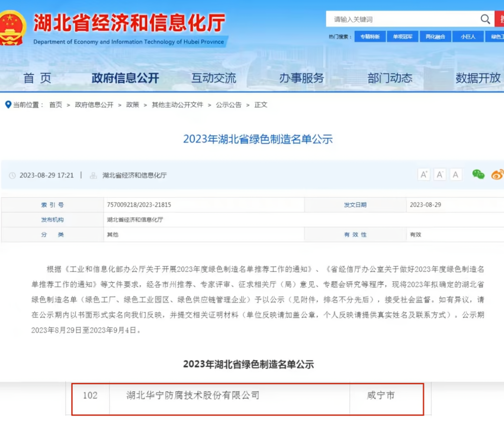Click the plain A font reset icon
The height and width of the screenshot is (435, 504).
tap(455, 174)
